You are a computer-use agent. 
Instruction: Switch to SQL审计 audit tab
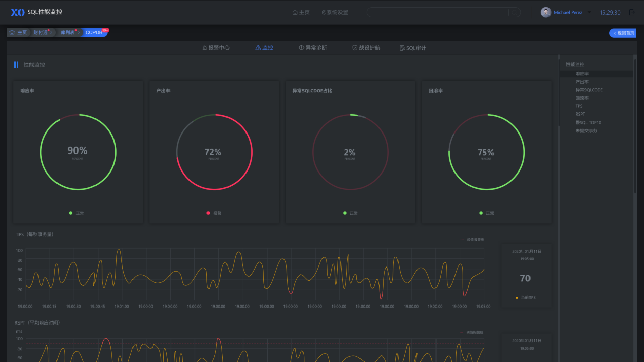pos(413,48)
